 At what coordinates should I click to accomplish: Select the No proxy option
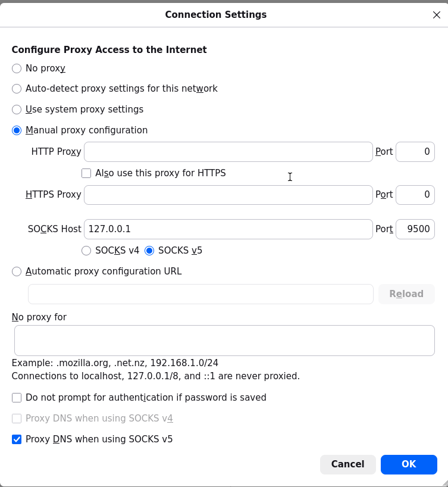pos(17,68)
